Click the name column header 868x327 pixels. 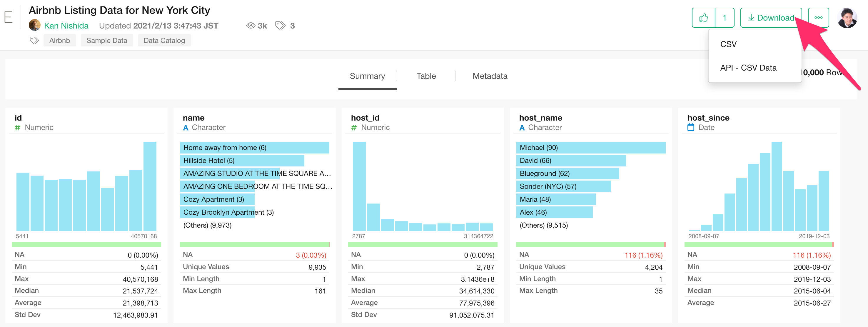pyautogui.click(x=193, y=118)
